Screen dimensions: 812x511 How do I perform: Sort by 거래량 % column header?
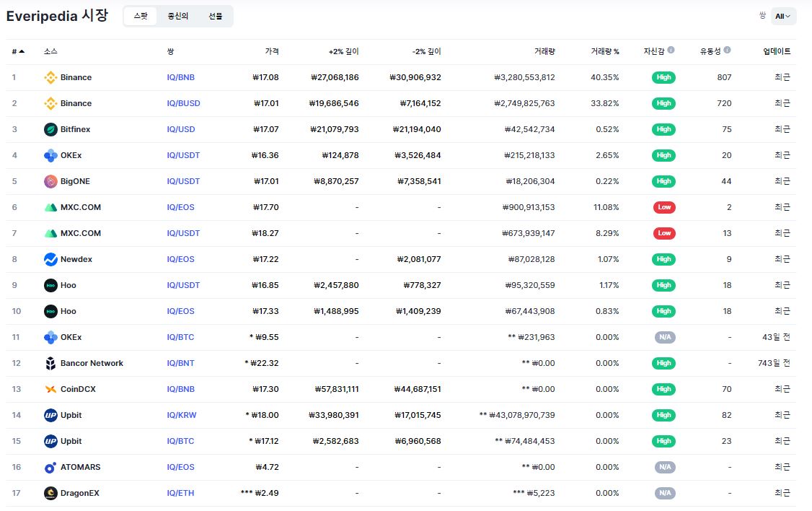605,51
